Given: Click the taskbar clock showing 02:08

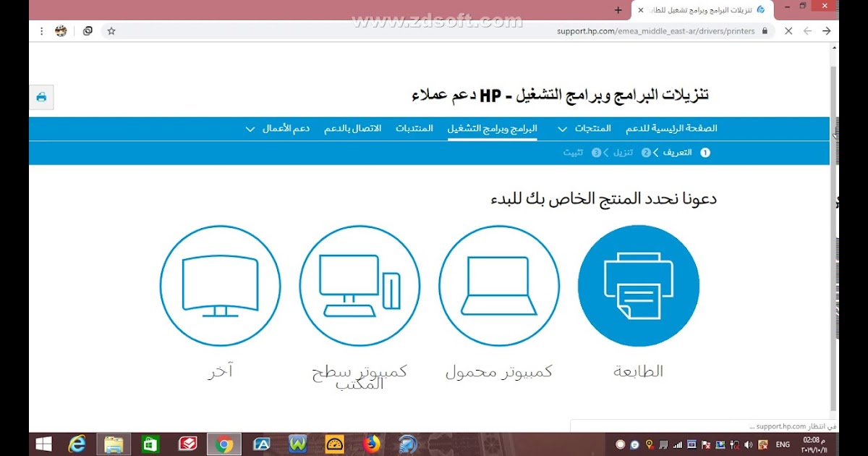Looking at the screenshot, I should coord(814,444).
